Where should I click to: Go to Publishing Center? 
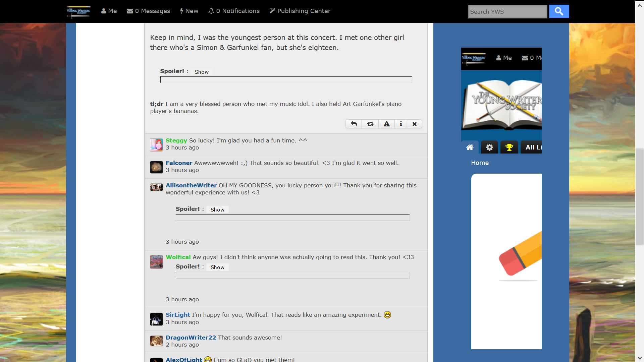point(300,11)
